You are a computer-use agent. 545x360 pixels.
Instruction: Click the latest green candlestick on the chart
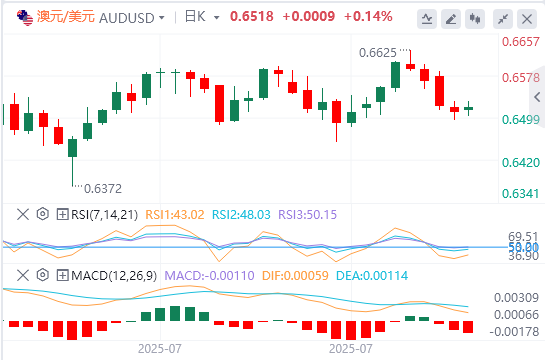click(469, 108)
